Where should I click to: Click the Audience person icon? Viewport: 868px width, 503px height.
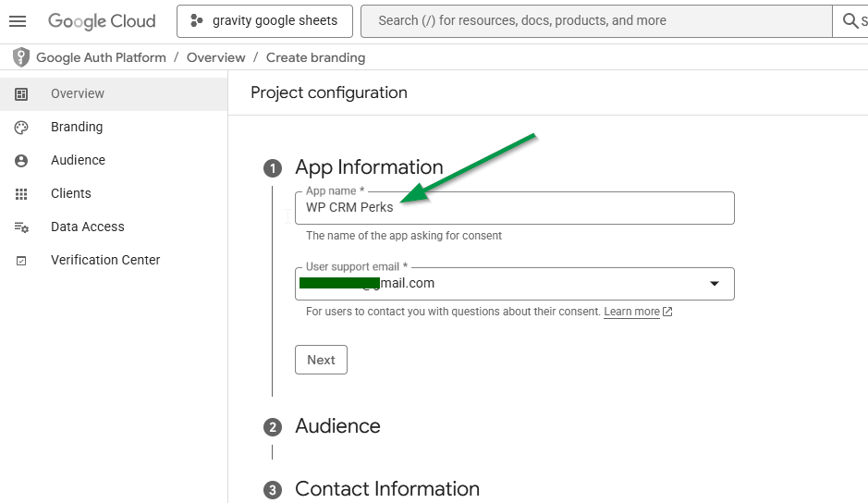click(21, 161)
